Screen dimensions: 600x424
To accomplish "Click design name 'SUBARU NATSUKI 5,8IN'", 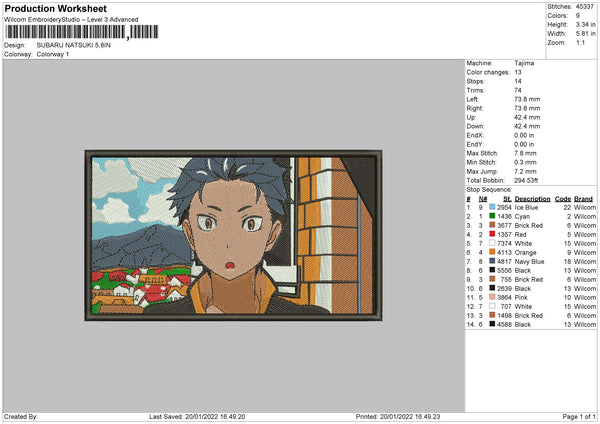I will click(x=73, y=45).
